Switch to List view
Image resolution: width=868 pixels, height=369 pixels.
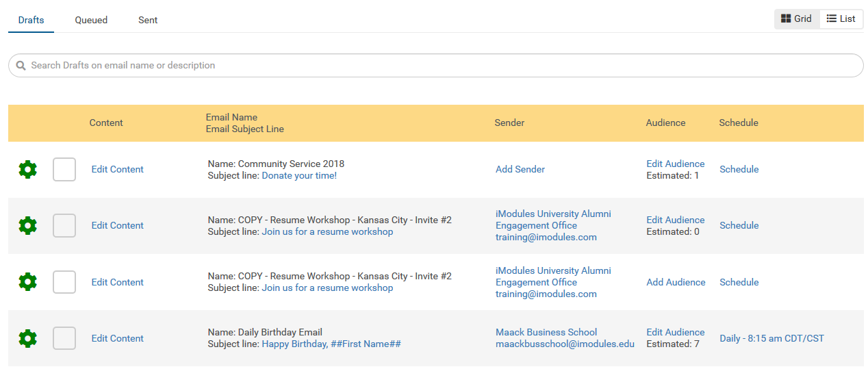[841, 19]
